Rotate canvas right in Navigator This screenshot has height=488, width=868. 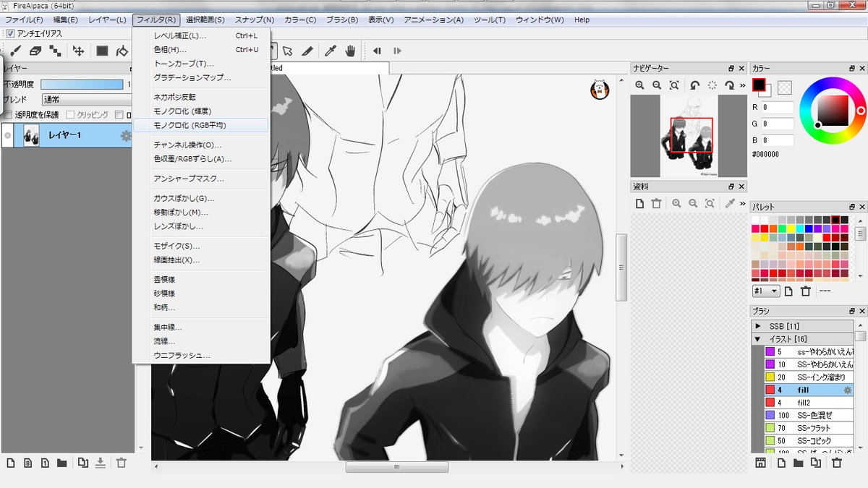point(730,85)
